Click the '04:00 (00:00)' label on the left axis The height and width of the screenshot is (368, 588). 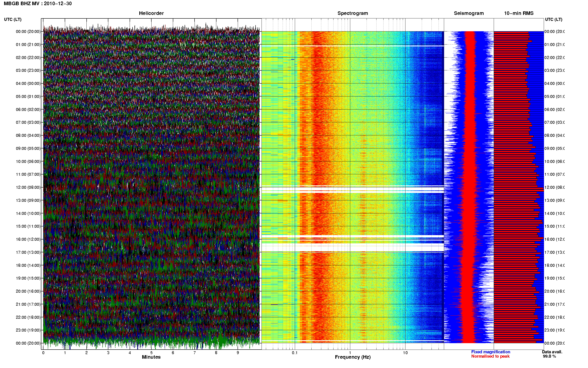pyautogui.click(x=28, y=83)
